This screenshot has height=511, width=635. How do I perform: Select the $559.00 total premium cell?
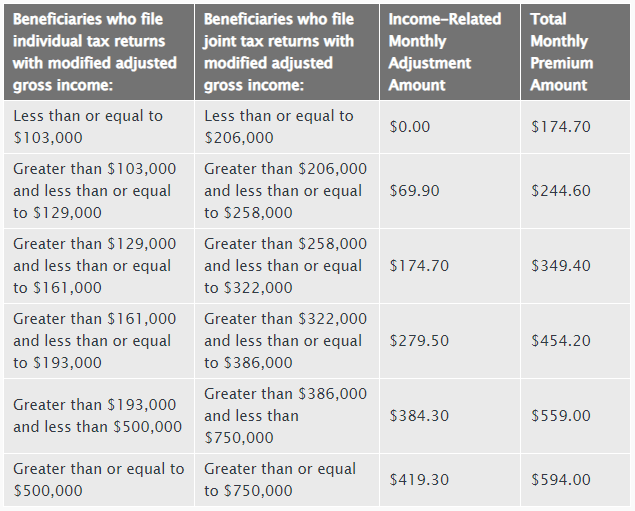point(575,416)
